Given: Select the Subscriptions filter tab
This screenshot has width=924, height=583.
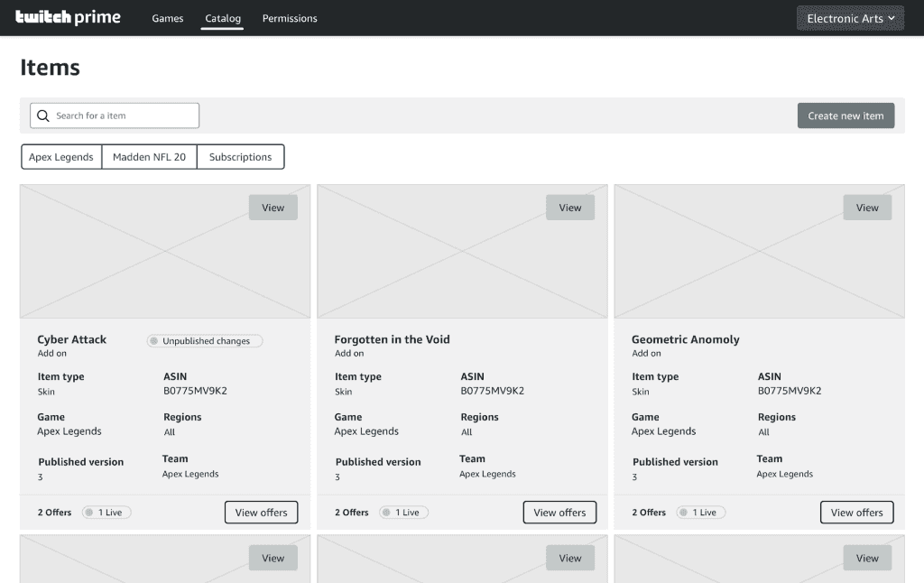Looking at the screenshot, I should [x=240, y=157].
